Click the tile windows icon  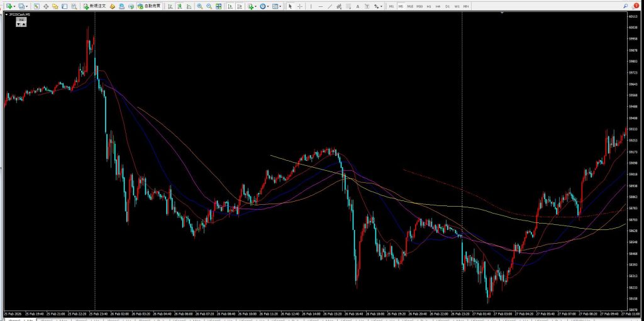(218, 6)
